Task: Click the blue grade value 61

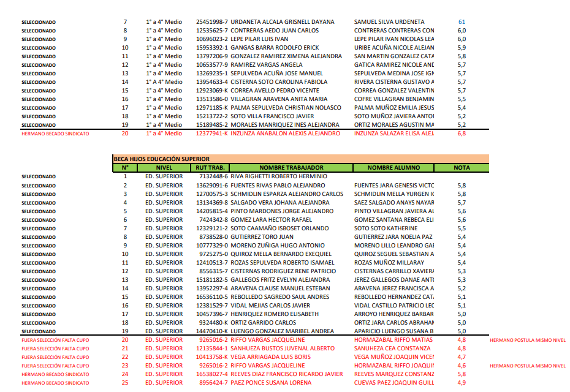Action: (462, 22)
